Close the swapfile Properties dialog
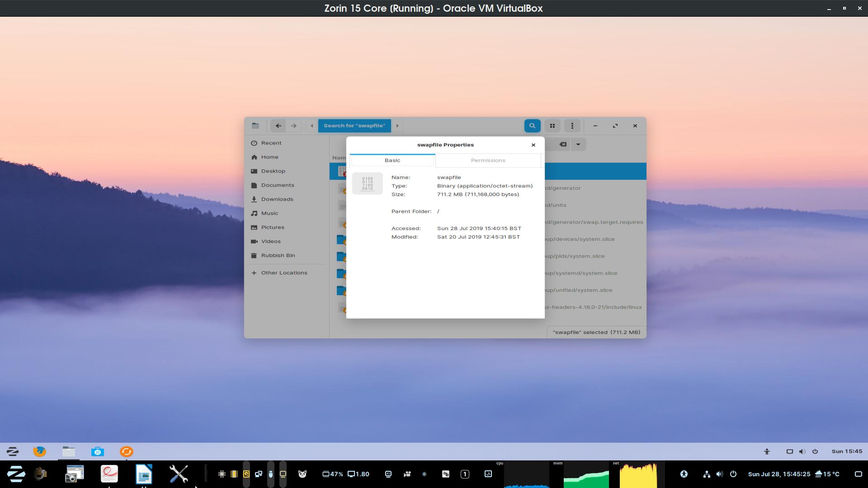The width and height of the screenshot is (868, 488). tap(533, 145)
